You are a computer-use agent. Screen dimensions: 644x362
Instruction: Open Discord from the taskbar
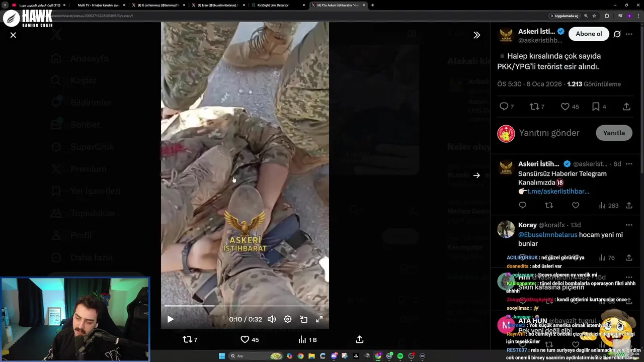(334, 356)
